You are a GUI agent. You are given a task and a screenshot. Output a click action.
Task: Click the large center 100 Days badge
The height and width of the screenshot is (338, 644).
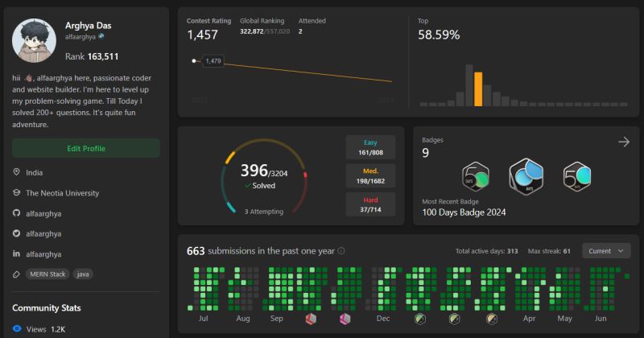526,176
